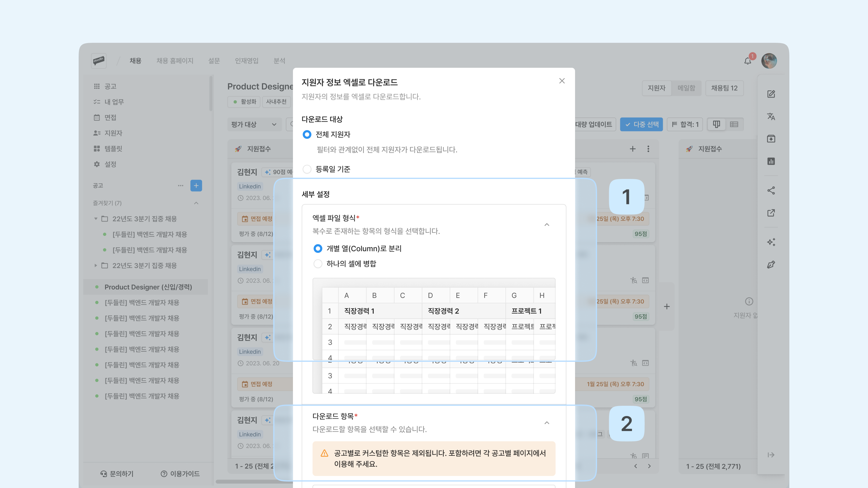Open the 평가 대상 dropdown

(254, 124)
